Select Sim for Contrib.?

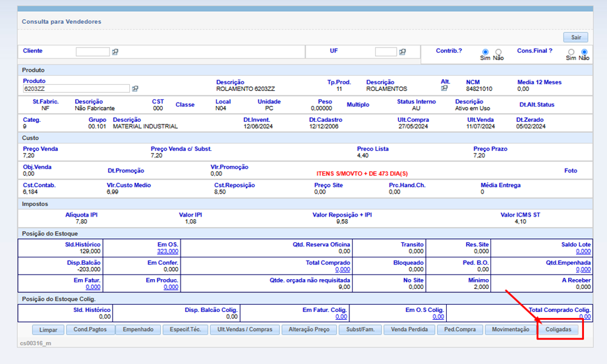[485, 52]
